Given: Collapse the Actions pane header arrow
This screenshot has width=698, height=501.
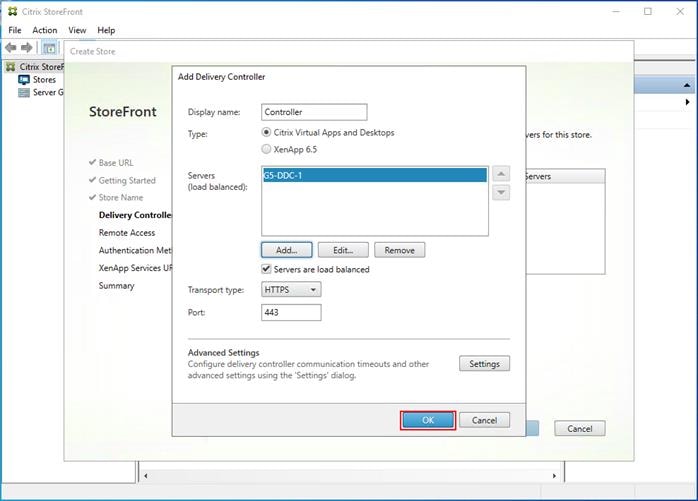Looking at the screenshot, I should (x=687, y=85).
